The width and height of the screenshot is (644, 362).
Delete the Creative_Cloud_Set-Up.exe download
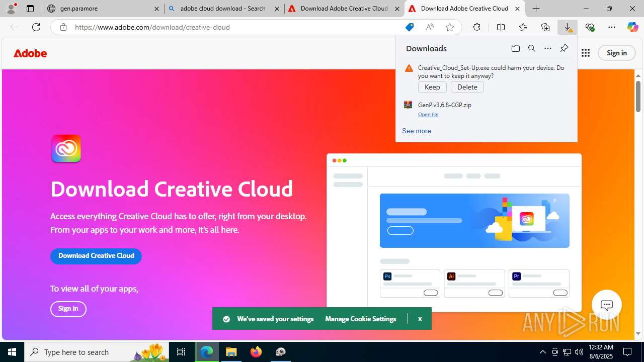tap(467, 87)
